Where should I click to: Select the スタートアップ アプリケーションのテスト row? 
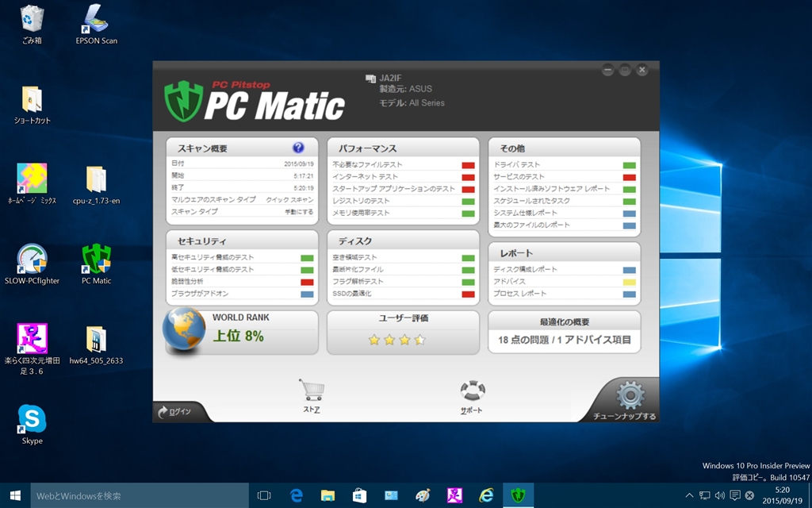click(x=404, y=189)
